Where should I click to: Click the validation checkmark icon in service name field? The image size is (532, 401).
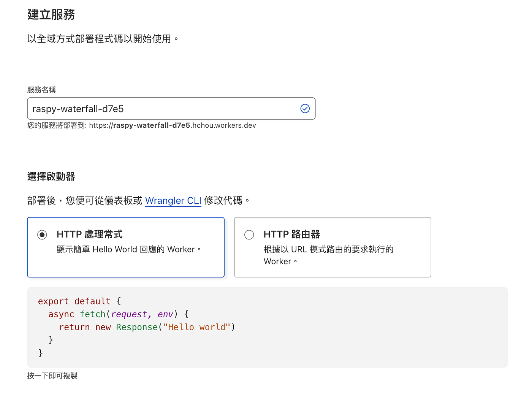[305, 109]
